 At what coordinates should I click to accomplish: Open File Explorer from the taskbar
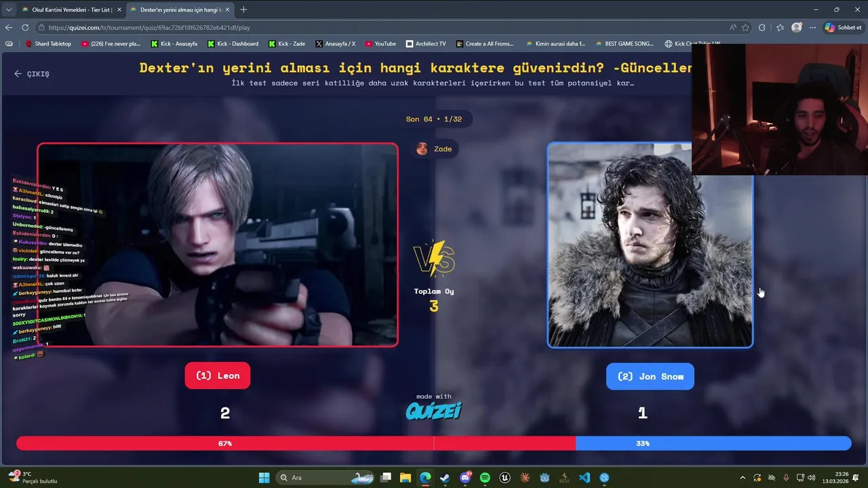(x=406, y=478)
